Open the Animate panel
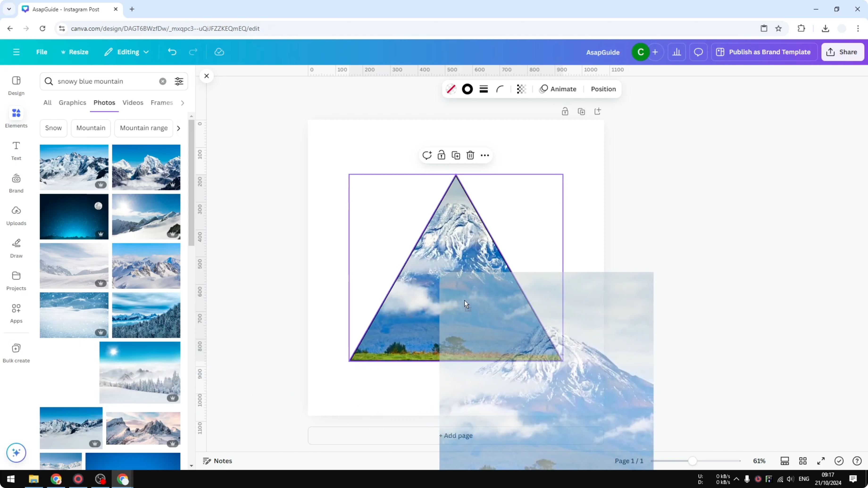 (x=558, y=89)
